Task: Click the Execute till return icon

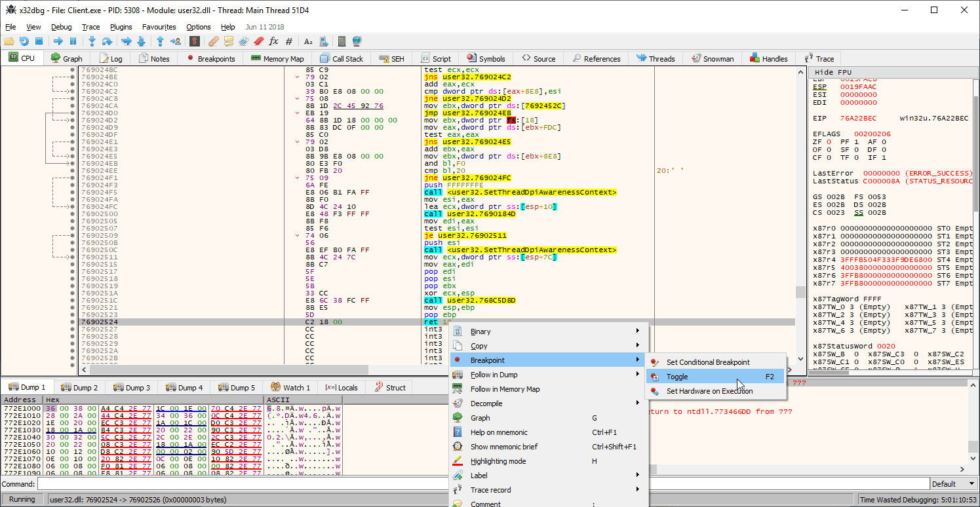Action: (x=161, y=41)
